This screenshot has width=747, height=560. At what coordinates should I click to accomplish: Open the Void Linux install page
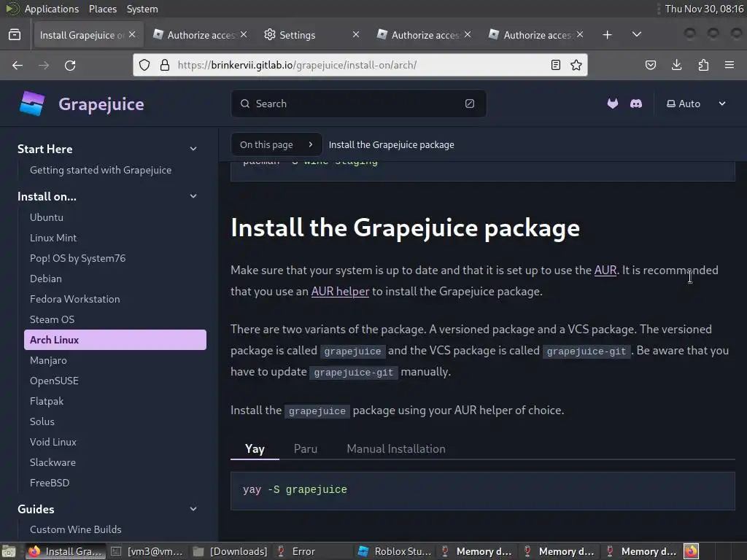(53, 443)
